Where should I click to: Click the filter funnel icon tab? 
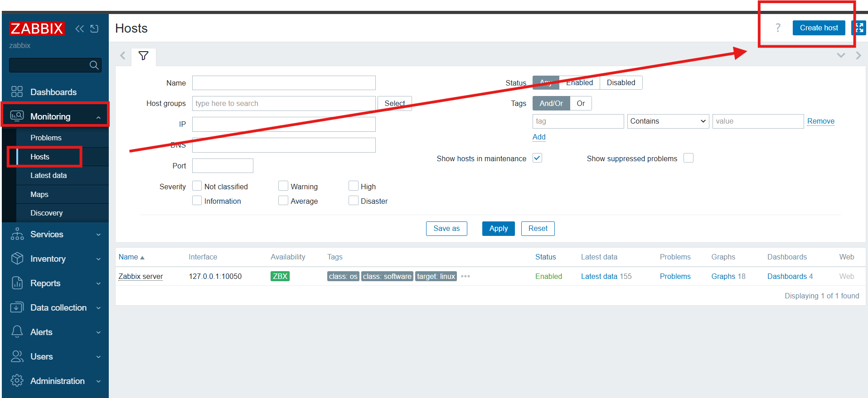point(143,56)
